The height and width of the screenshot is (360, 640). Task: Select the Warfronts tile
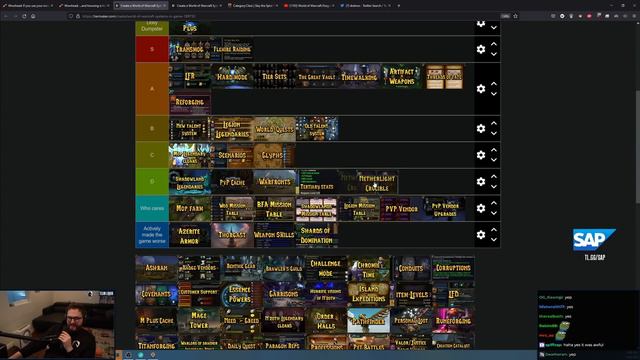(x=274, y=182)
